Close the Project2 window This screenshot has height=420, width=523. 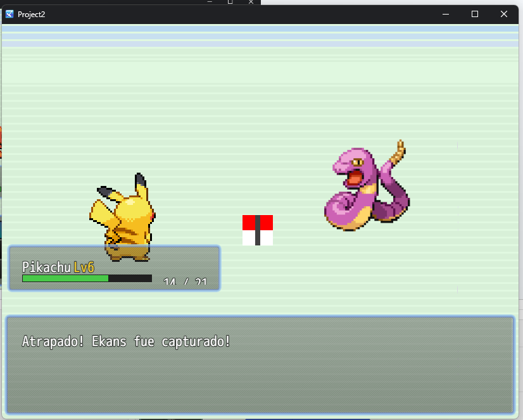[504, 14]
